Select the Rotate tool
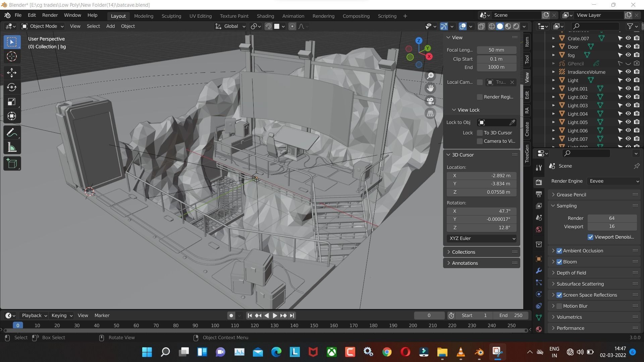Screen dimensions: 644x362 [12, 87]
